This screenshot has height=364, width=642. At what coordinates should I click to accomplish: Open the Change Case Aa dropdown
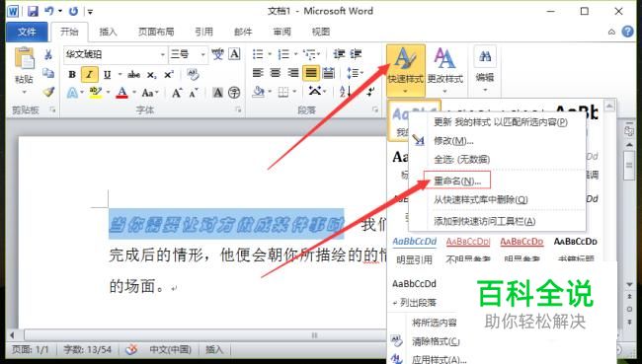[x=150, y=93]
